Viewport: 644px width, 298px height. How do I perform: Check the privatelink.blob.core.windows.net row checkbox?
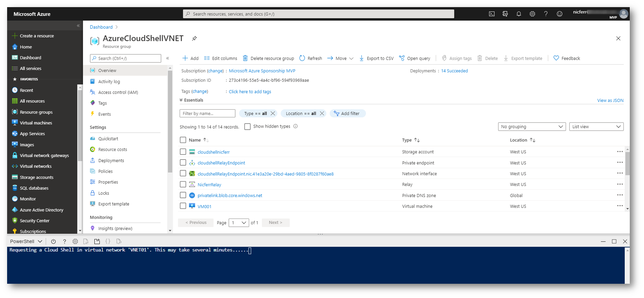[183, 195]
